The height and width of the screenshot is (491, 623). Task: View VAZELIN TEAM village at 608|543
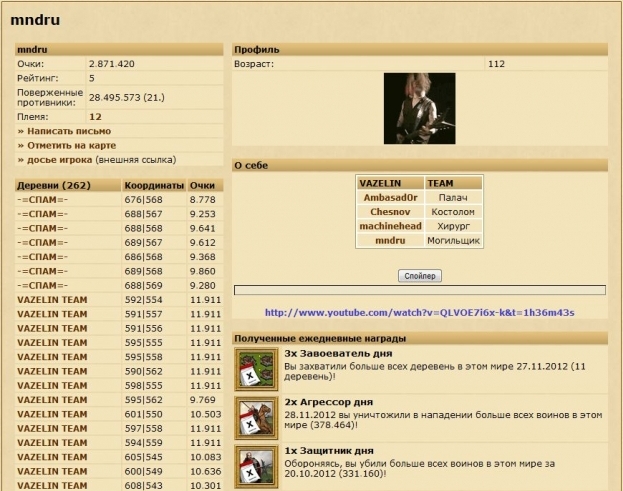(x=53, y=485)
